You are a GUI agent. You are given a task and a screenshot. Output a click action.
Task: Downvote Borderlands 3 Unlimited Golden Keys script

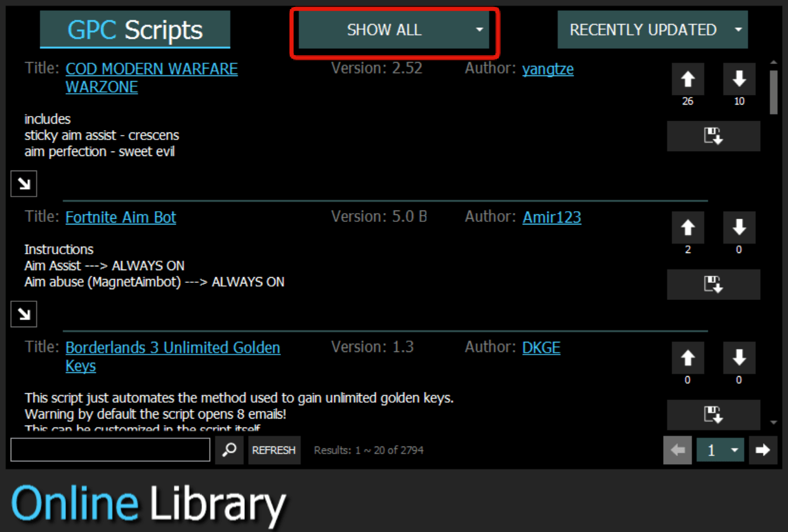[739, 358]
